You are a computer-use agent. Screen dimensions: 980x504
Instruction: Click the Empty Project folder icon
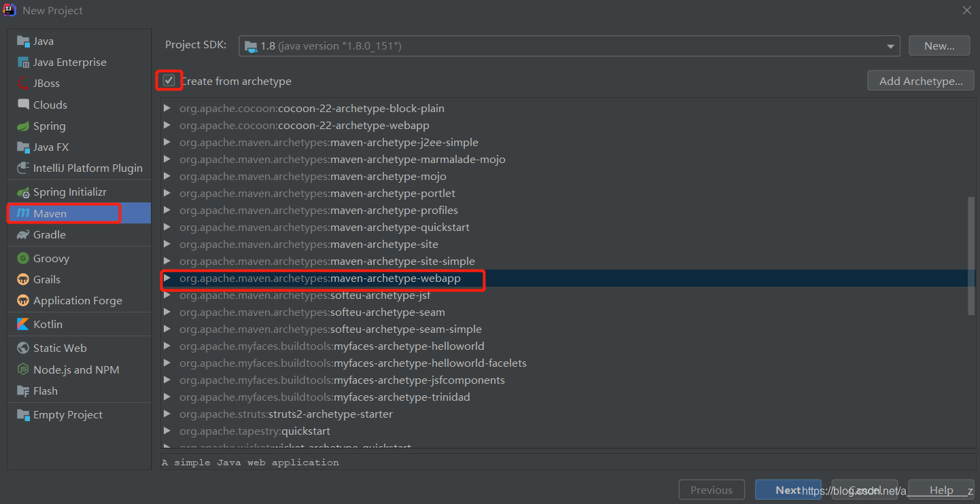pyautogui.click(x=23, y=414)
